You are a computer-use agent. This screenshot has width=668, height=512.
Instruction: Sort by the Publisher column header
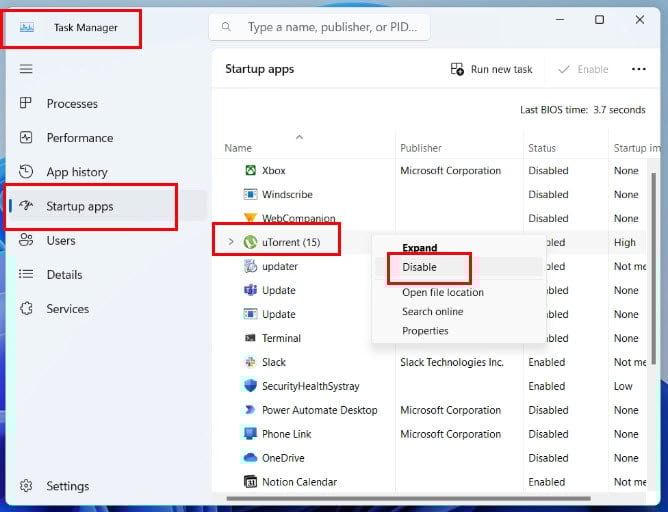pyautogui.click(x=421, y=148)
